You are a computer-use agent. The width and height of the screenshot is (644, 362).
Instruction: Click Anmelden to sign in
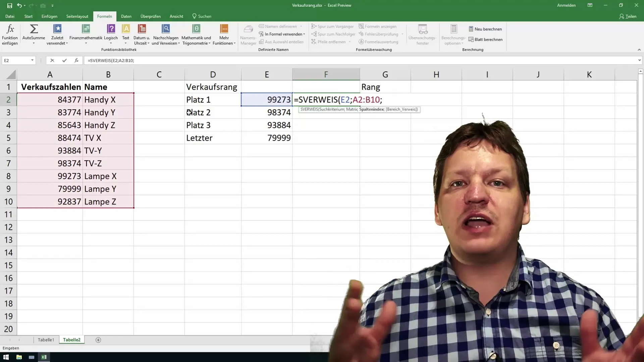coord(566,5)
